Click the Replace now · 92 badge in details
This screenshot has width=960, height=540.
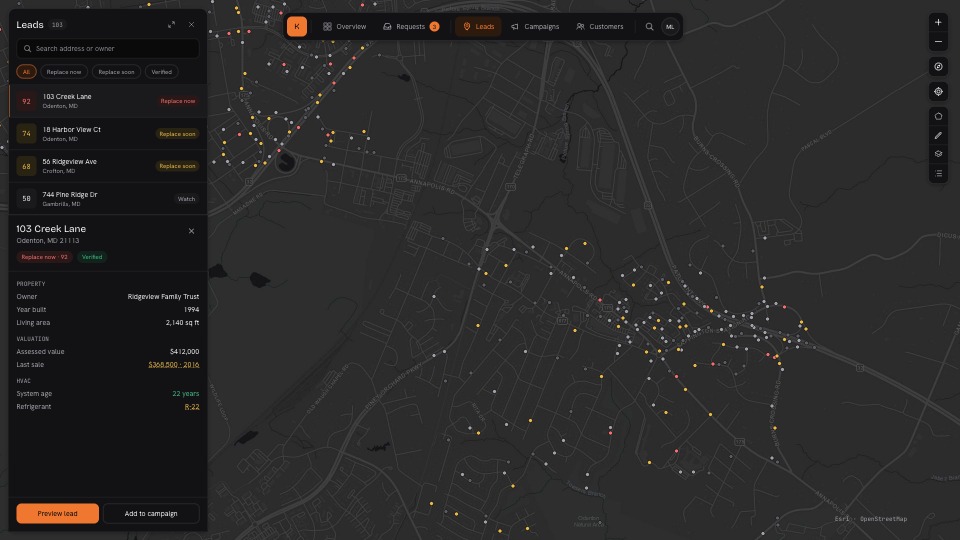click(44, 257)
